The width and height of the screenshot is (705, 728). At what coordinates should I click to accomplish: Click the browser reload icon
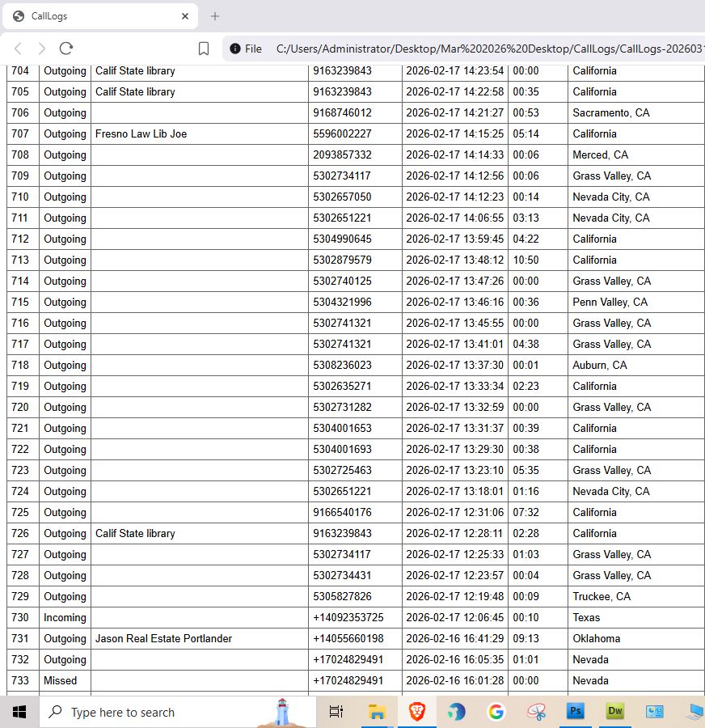[x=66, y=49]
